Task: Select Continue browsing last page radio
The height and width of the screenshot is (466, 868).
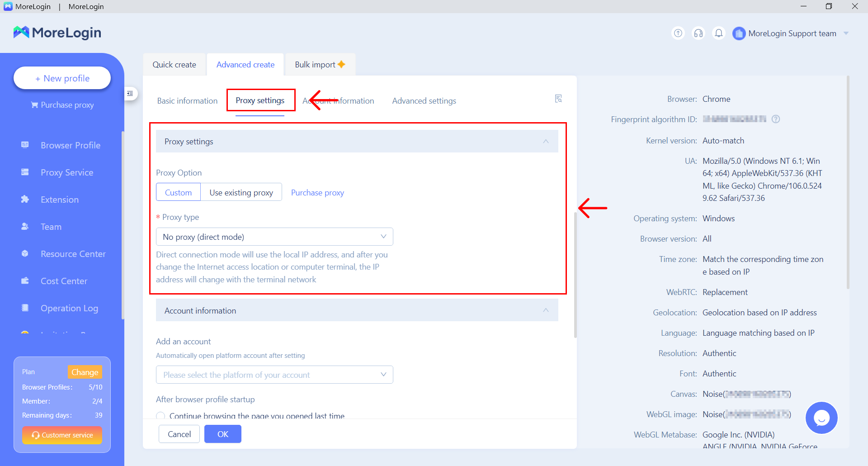Action: tap(160, 416)
